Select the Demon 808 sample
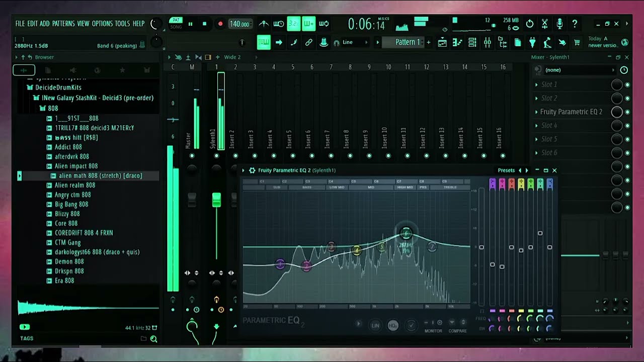Viewport: 644px width, 362px height. [x=69, y=262]
